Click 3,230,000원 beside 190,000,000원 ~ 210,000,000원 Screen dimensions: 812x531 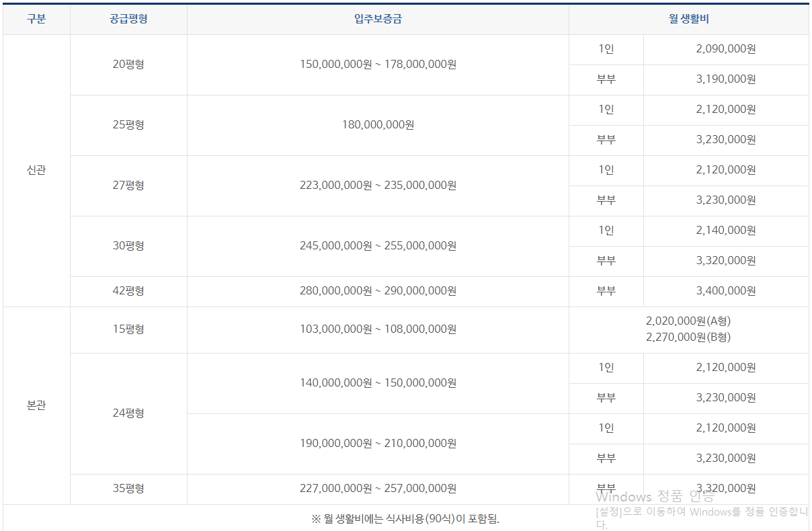click(726, 458)
